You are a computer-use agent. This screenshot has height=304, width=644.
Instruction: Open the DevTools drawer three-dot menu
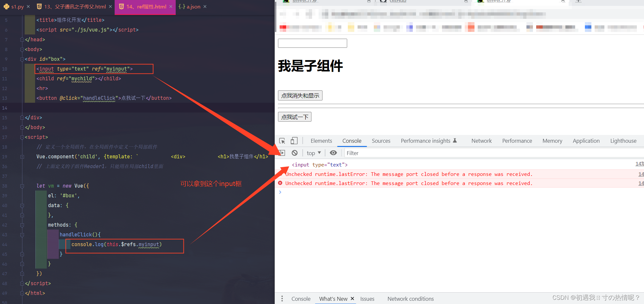pos(282,298)
